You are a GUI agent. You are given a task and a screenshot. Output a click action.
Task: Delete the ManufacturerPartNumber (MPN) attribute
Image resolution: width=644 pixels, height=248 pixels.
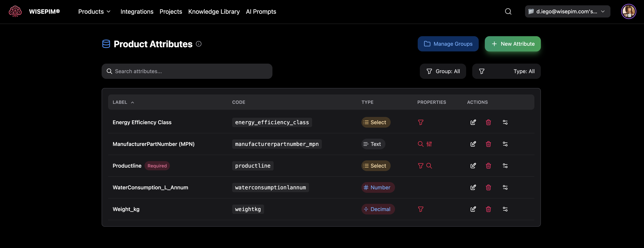488,144
